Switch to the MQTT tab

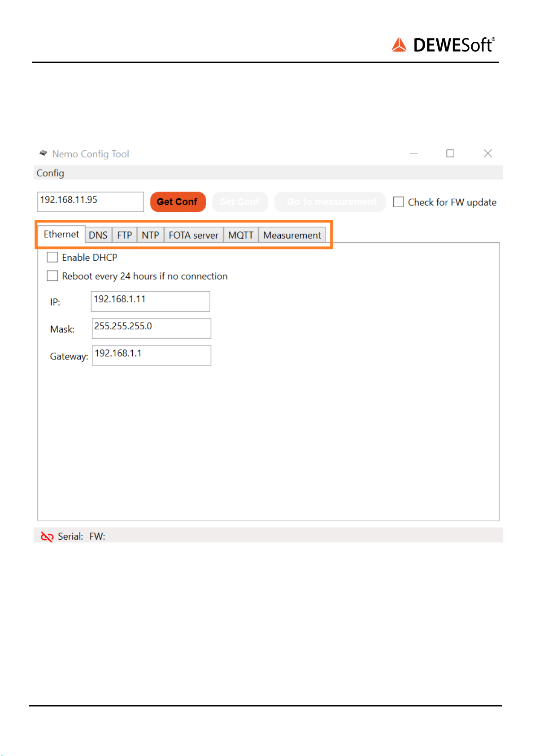(241, 235)
